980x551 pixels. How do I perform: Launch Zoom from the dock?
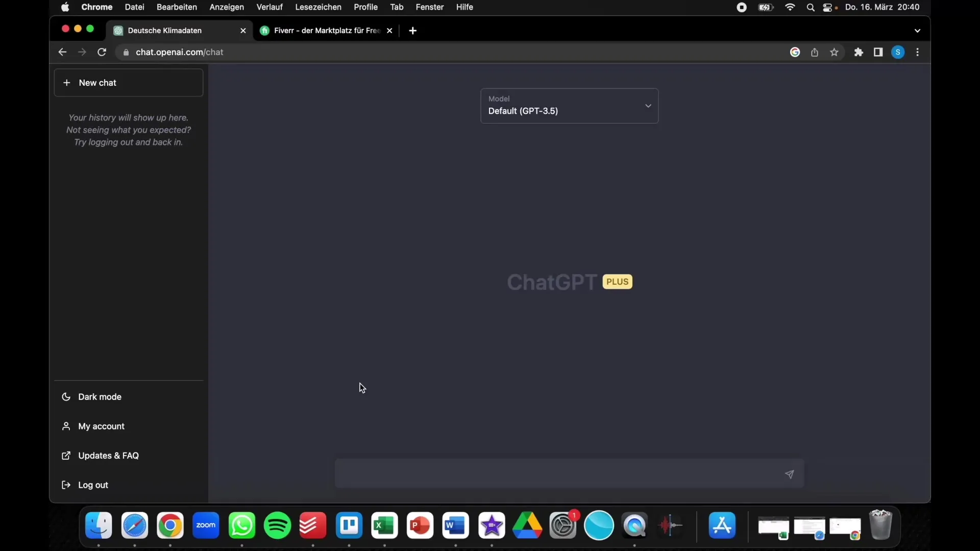pos(206,525)
